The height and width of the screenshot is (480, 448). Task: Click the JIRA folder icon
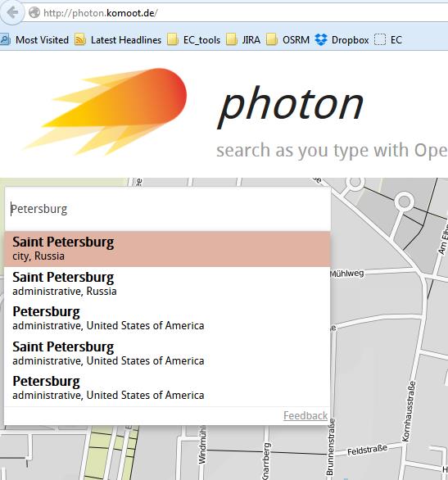[231, 40]
